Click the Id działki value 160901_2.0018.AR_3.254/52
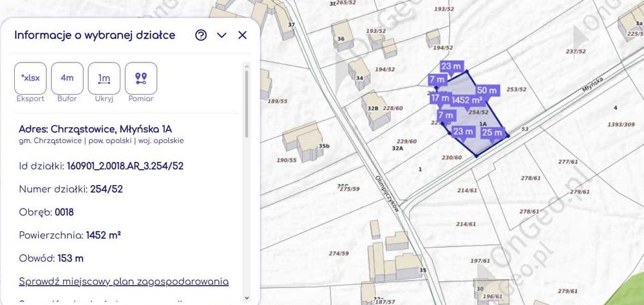This screenshot has width=644, height=305. pos(125,166)
